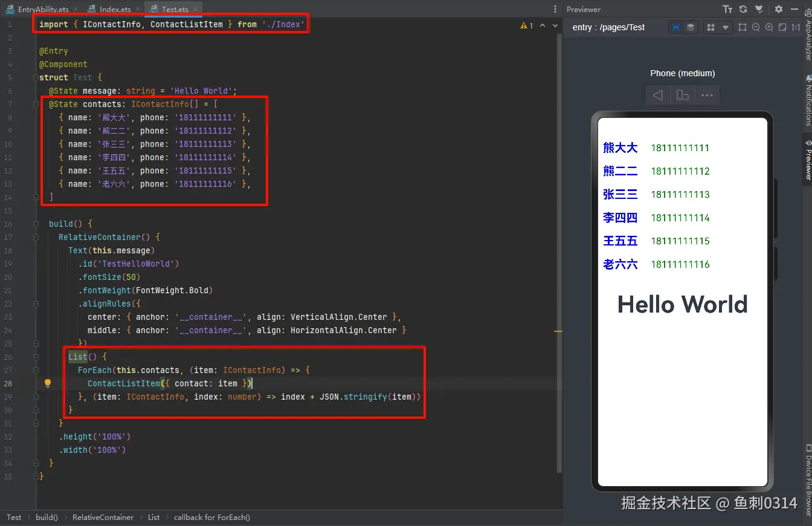
Task: Fit preview to window icon
Action: coord(782,27)
